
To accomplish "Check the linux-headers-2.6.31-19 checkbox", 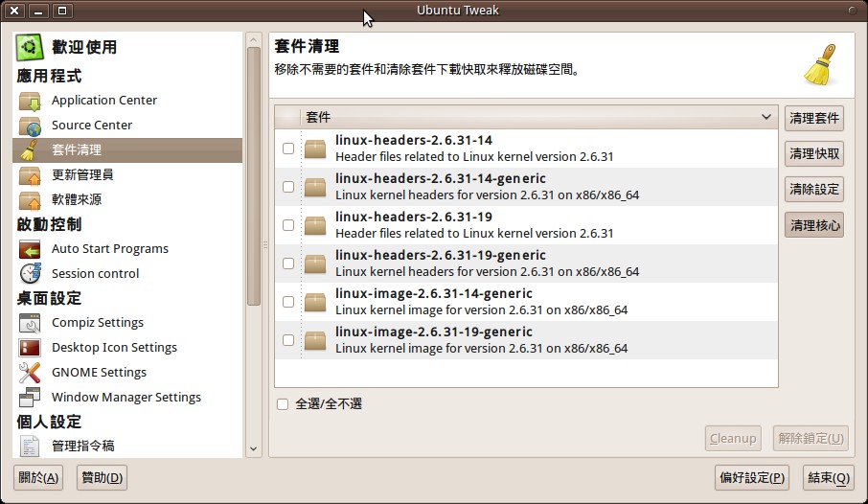I will click(288, 225).
